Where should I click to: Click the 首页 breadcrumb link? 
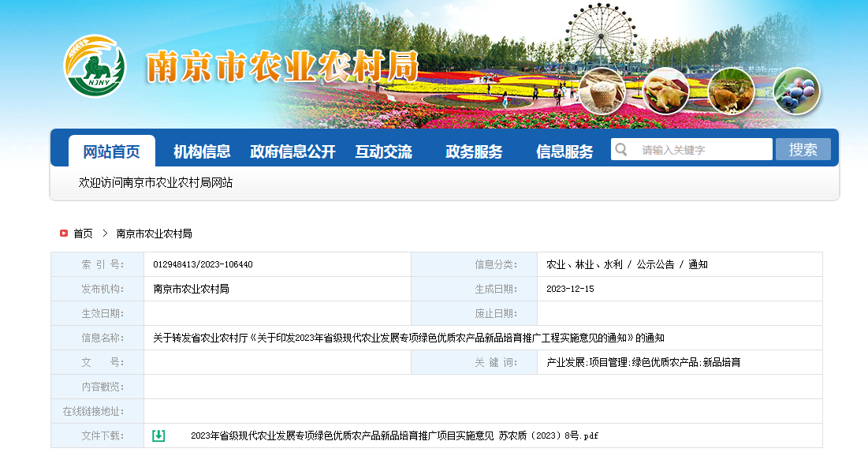[83, 234]
